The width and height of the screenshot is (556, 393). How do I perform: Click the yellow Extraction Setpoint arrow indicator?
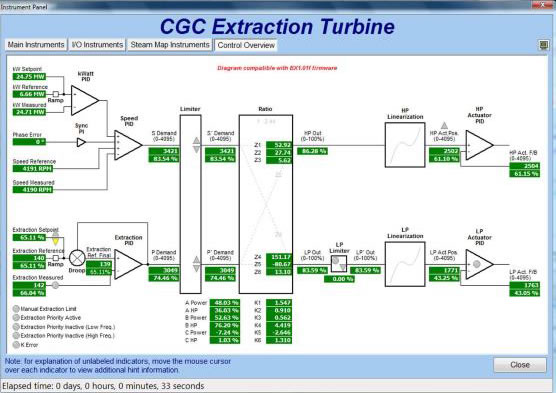click(x=56, y=241)
